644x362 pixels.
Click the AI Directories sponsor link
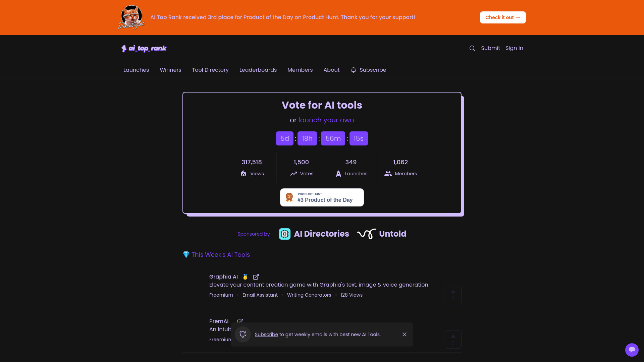pos(314,234)
